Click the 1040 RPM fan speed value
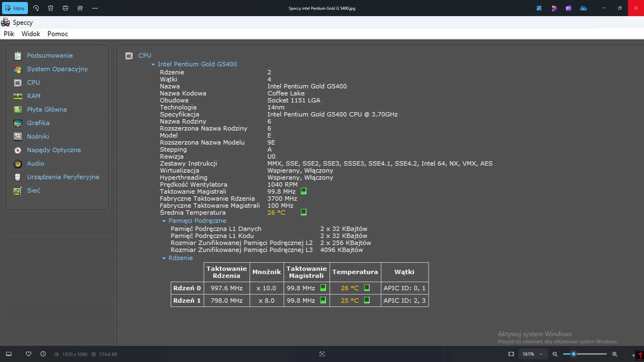The image size is (644, 362). coord(282,185)
